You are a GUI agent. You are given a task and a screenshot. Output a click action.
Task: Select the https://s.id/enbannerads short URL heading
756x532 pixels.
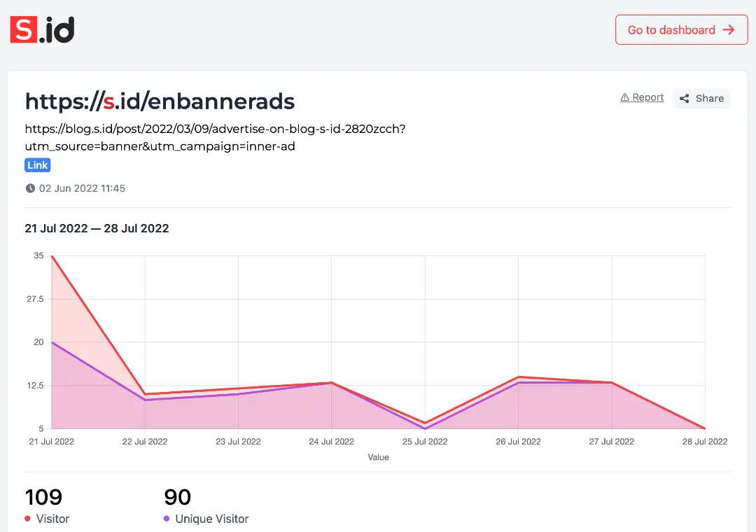tap(160, 102)
